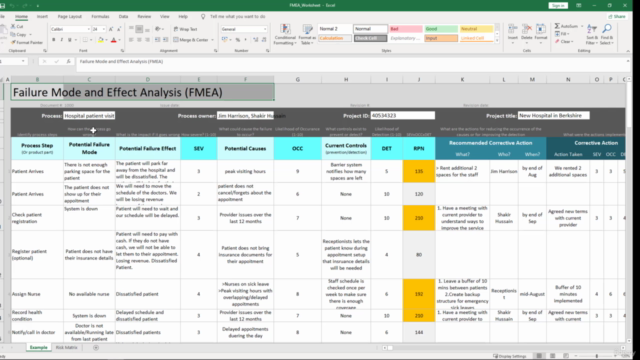Apply the Check Cell style
This screenshot has width=640, height=360.
370,38
